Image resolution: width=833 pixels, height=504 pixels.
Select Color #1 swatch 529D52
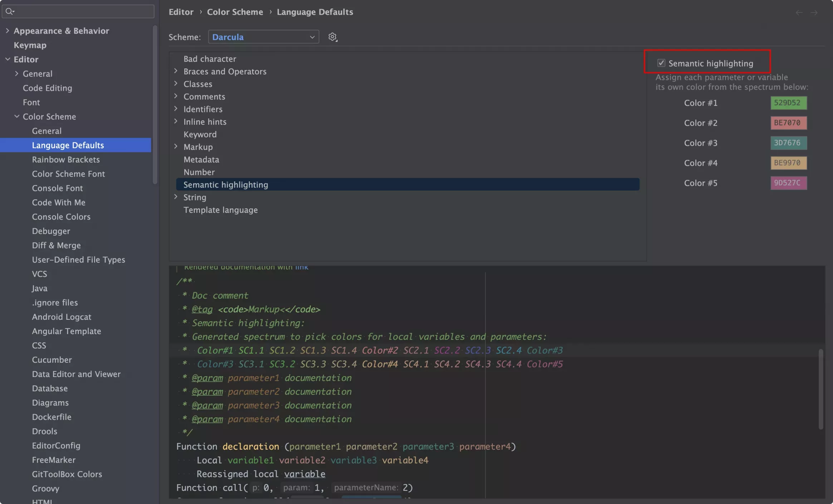(789, 102)
